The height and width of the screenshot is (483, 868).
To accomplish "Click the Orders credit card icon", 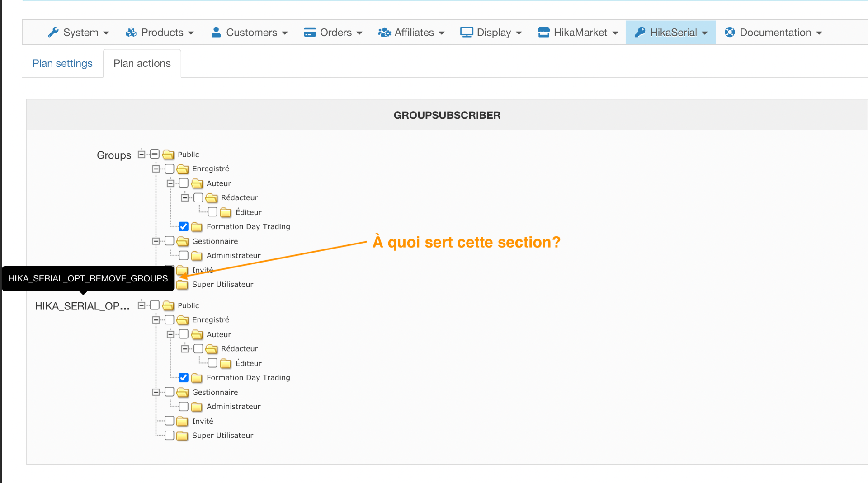I will click(x=310, y=32).
